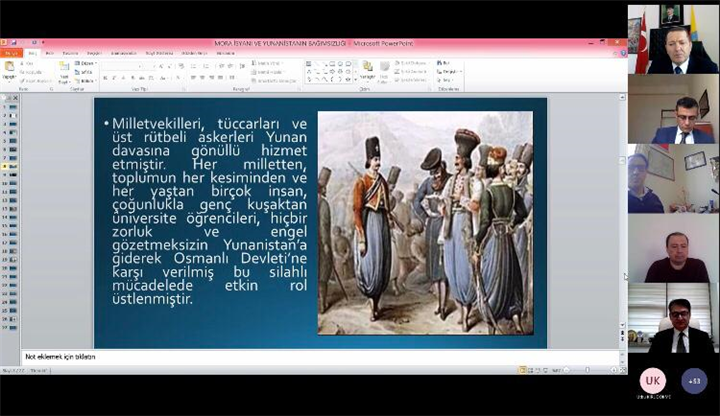Switch to Reading view in status bar
This screenshot has width=720, height=416.
click(x=538, y=370)
